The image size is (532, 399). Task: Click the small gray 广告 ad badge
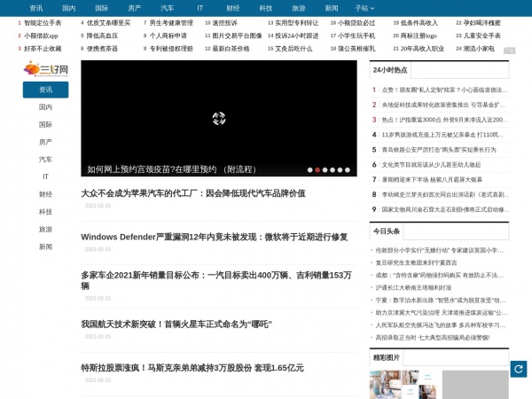[509, 51]
